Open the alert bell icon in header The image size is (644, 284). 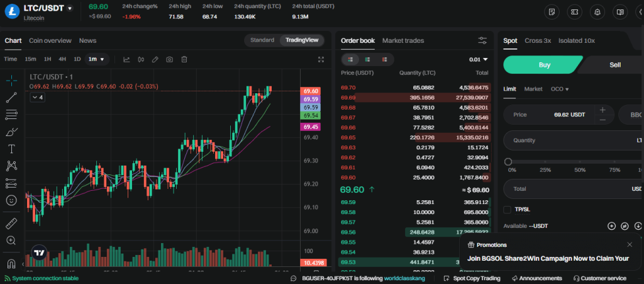[597, 11]
